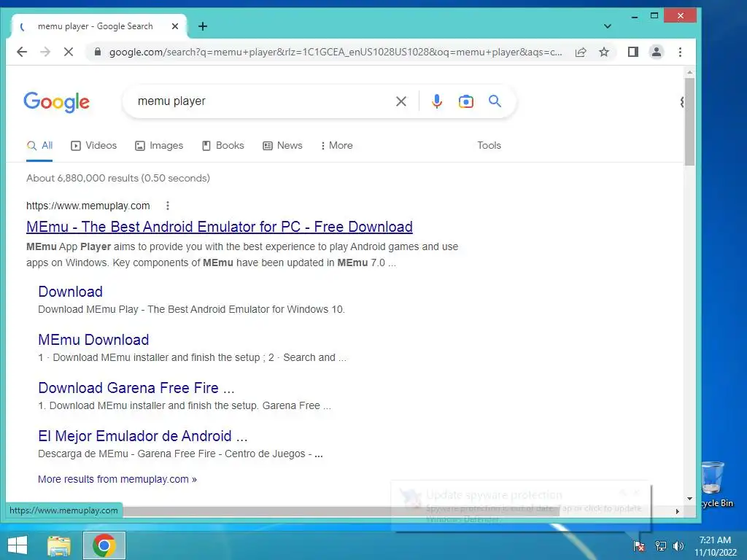Switch to Videos results

coord(94,145)
